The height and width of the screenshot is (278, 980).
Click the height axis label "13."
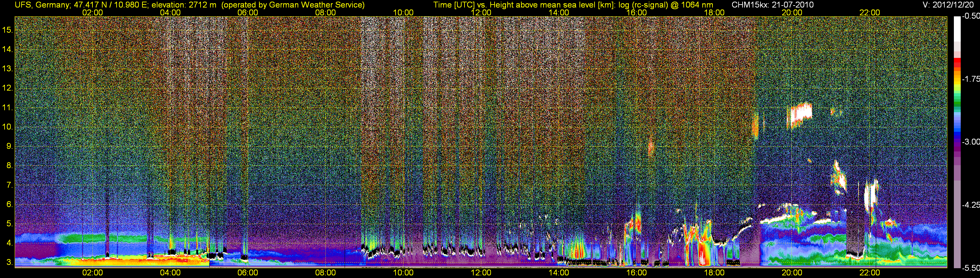point(7,69)
